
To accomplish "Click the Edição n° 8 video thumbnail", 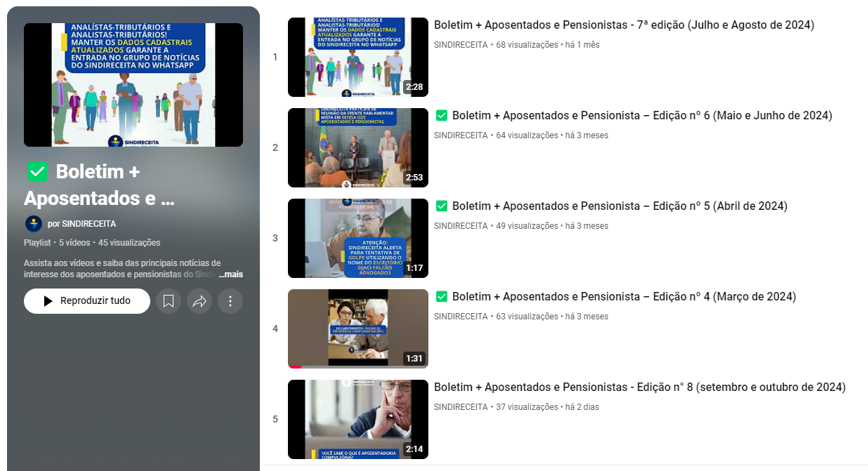I will click(357, 419).
